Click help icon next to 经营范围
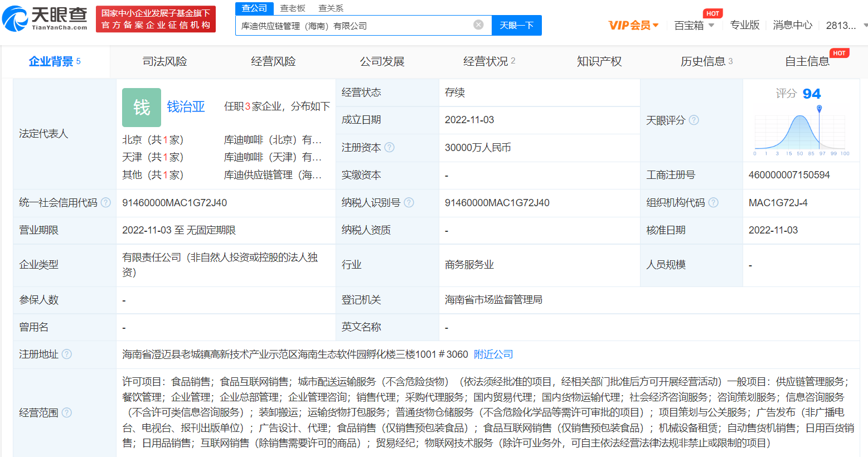This screenshot has height=457, width=868. point(67,413)
